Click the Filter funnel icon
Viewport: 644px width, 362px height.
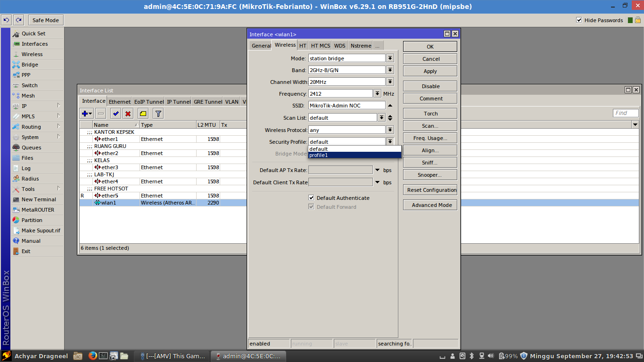coord(158,114)
